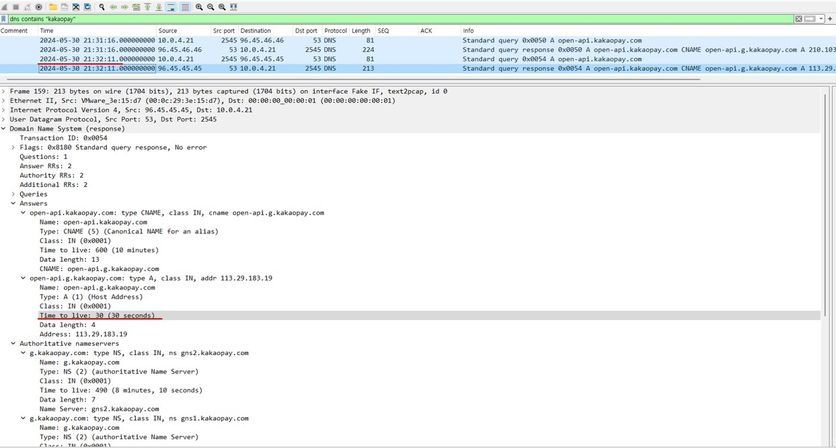Sort packets by Length column
The height and width of the screenshot is (448, 836).
[x=362, y=31]
